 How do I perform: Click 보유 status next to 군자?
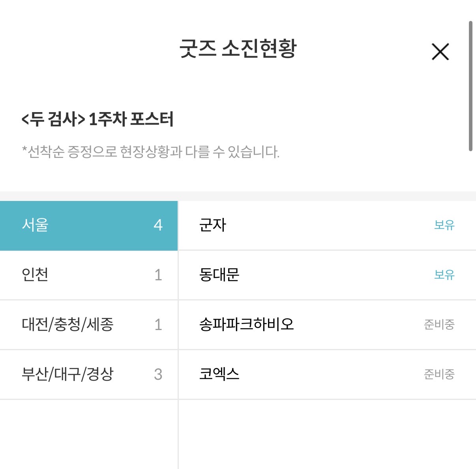(444, 225)
